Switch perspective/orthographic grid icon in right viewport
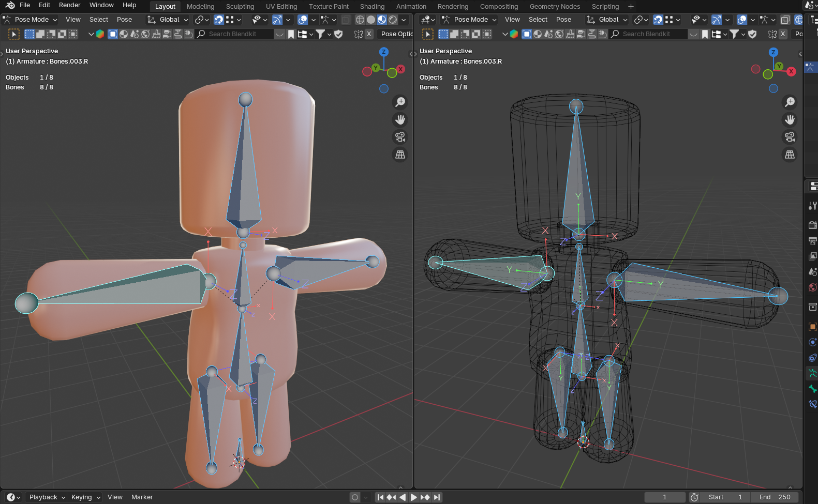 790,155
